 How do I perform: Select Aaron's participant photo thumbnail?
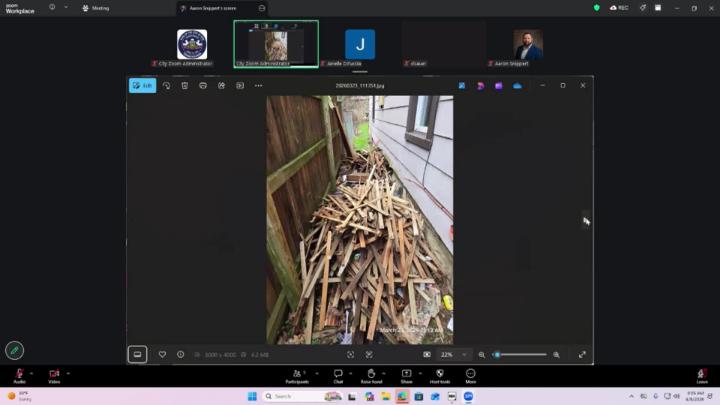pyautogui.click(x=528, y=45)
